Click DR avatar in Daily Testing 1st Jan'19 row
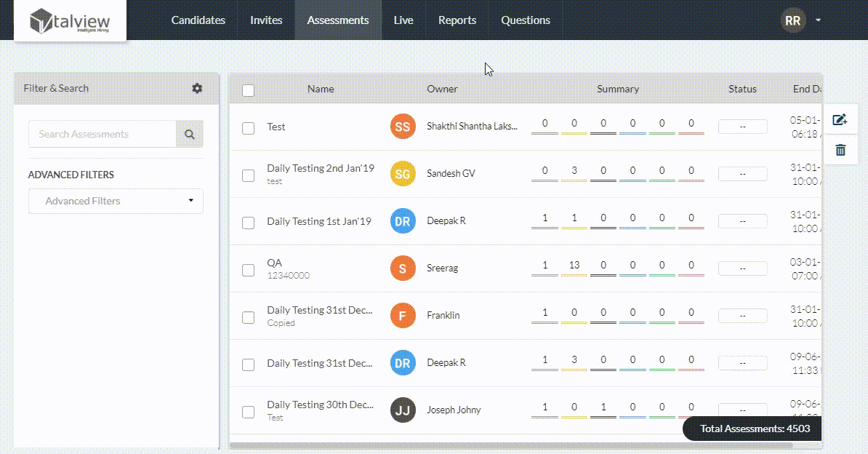Image resolution: width=868 pixels, height=454 pixels. (x=403, y=221)
